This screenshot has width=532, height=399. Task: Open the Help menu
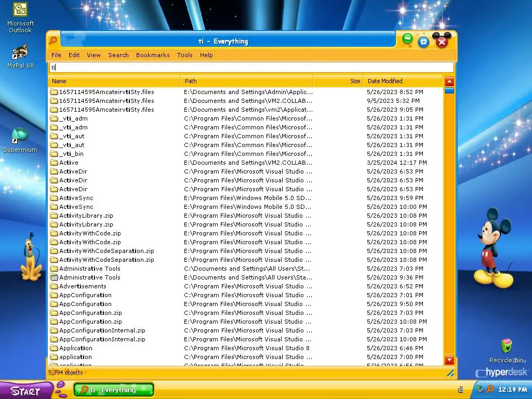[x=206, y=55]
